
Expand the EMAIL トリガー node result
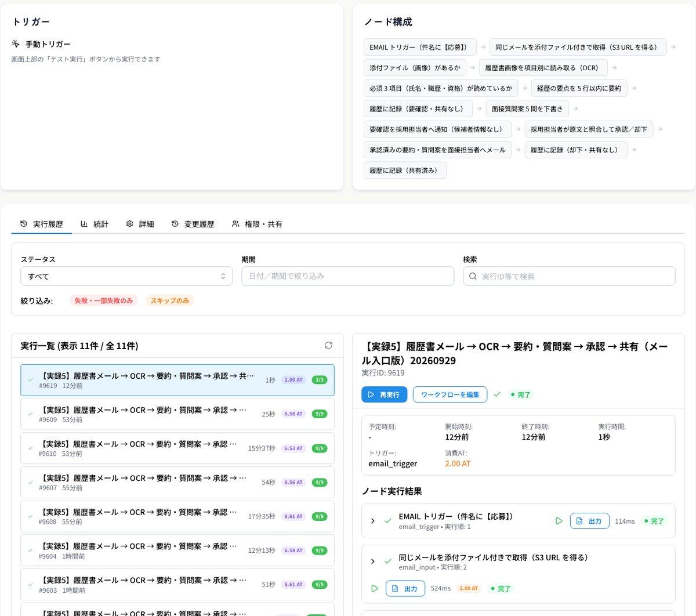coord(372,521)
